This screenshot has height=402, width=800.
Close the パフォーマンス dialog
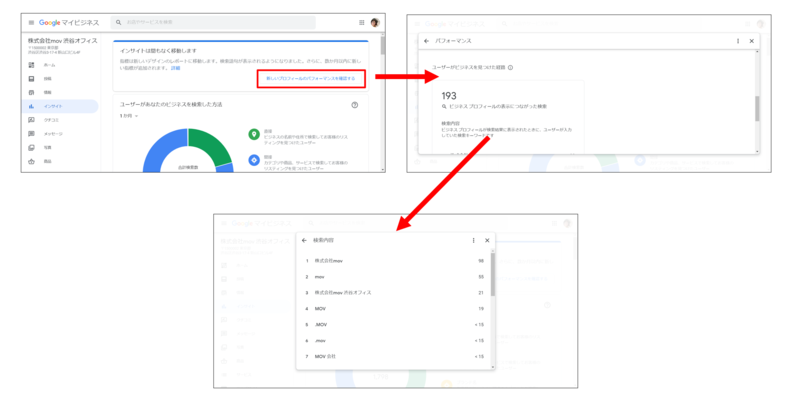[752, 41]
